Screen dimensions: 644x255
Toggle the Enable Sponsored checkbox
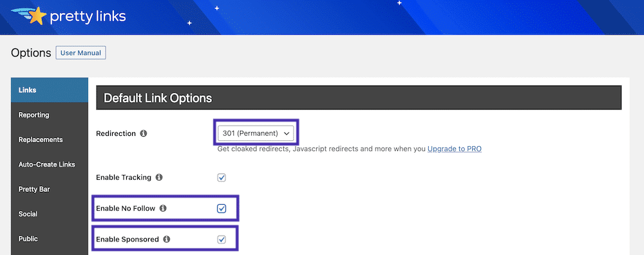[x=222, y=240]
